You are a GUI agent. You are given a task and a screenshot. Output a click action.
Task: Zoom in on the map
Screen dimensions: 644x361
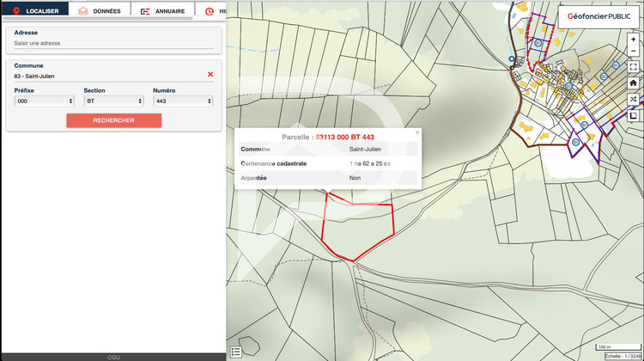tap(633, 40)
